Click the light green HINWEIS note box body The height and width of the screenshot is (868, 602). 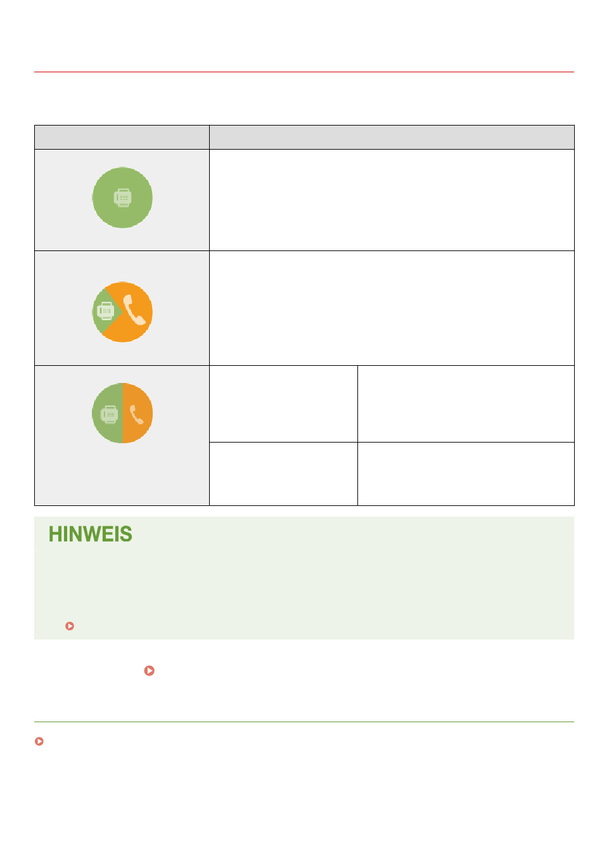click(304, 578)
